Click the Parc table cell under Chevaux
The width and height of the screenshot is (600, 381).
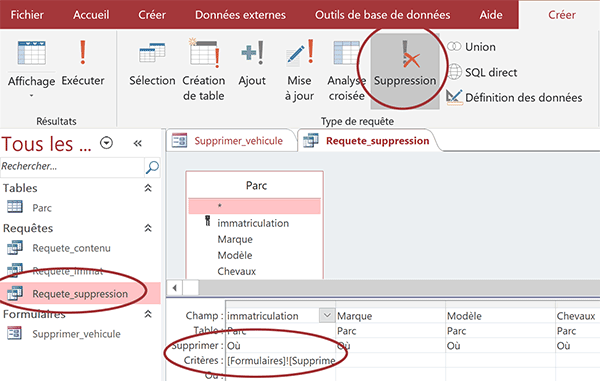pyautogui.click(x=577, y=331)
